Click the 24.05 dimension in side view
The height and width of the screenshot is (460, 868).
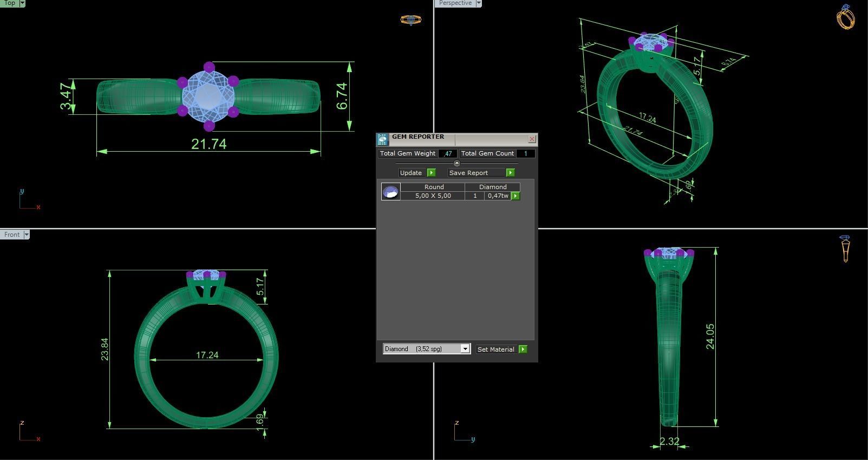click(x=710, y=336)
